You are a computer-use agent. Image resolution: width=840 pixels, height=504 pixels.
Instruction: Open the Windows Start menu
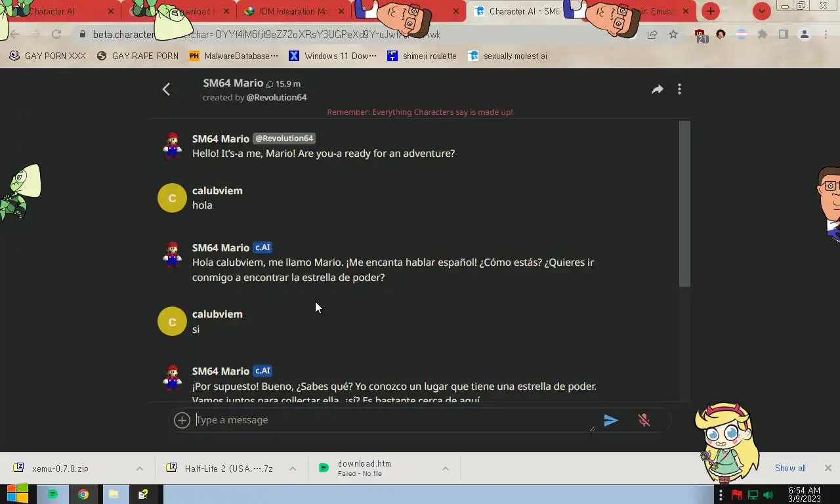click(x=18, y=494)
